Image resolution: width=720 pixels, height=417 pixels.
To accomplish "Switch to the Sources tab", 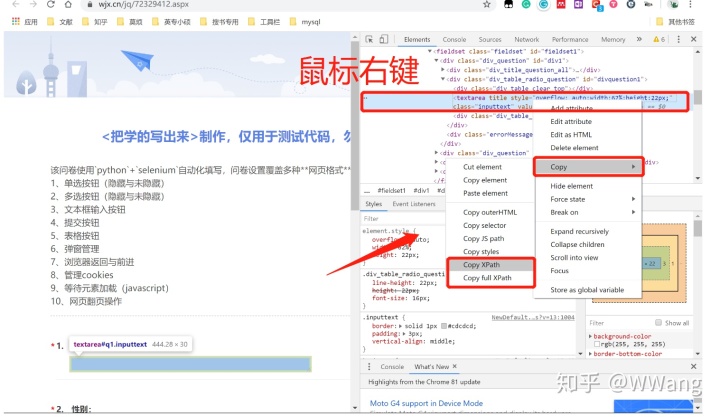I will pos(490,39).
